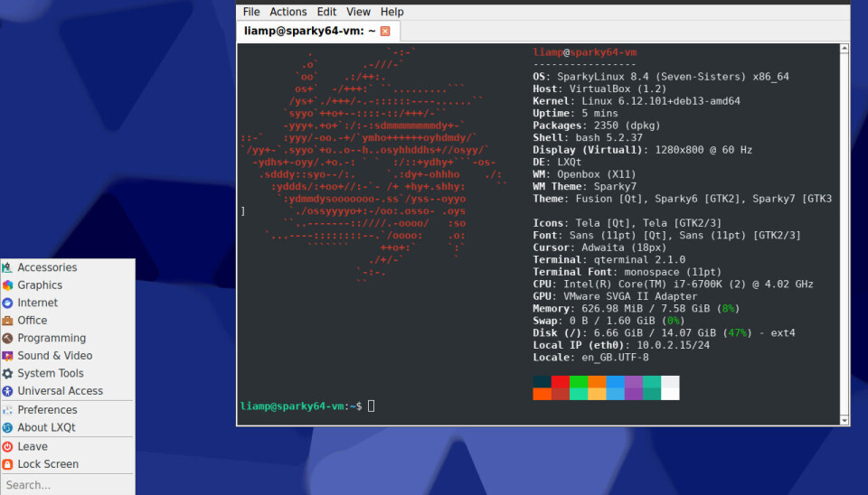The height and width of the screenshot is (495, 868).
Task: Close the liamp@sparky64-vm terminal tab
Action: pos(385,31)
